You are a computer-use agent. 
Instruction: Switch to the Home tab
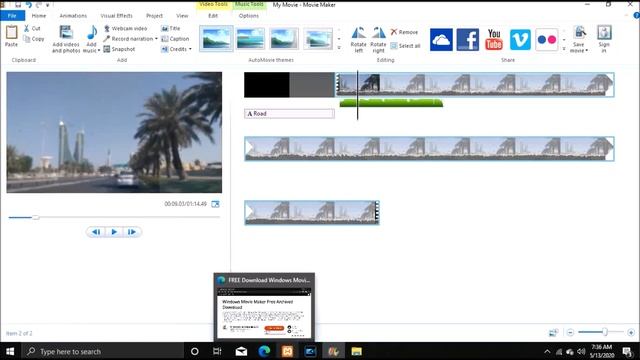39,16
